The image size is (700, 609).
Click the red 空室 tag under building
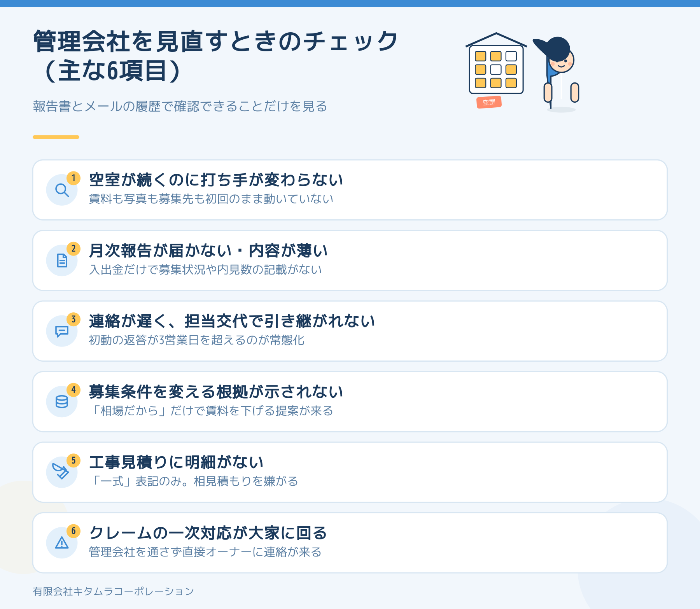click(x=489, y=102)
